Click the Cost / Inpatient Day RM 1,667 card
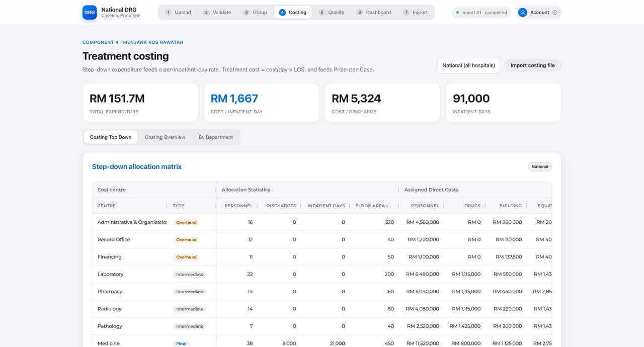 point(261,103)
